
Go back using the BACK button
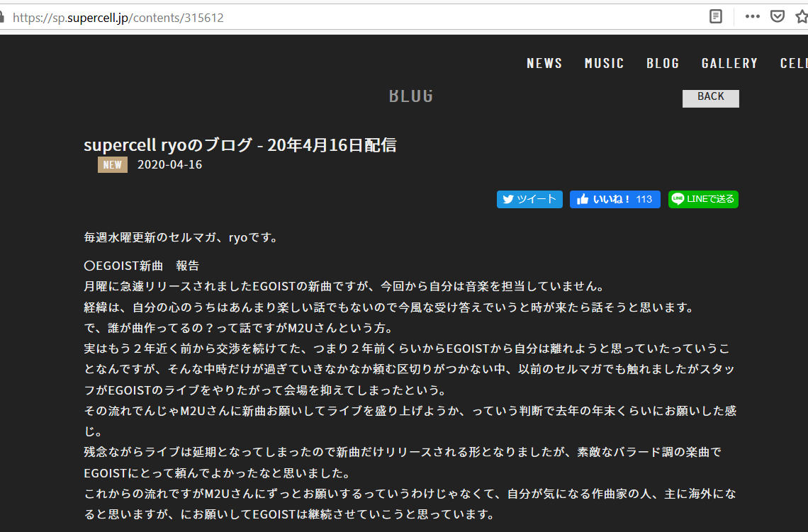point(711,98)
